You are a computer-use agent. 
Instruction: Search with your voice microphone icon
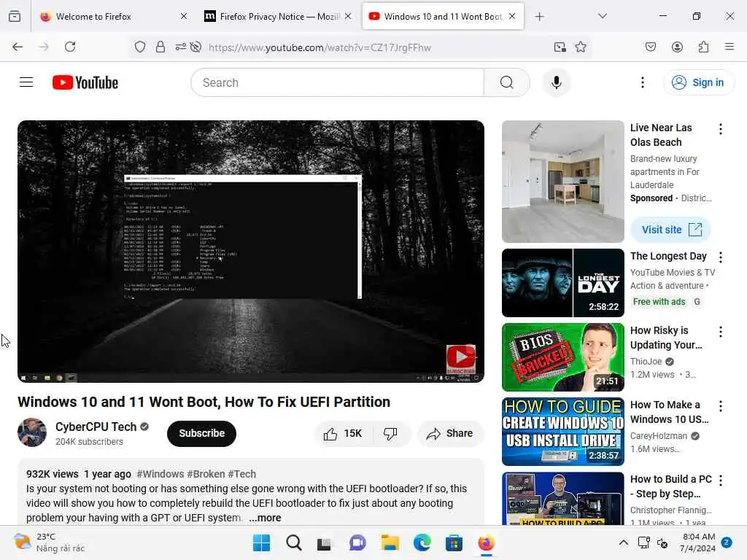(556, 82)
